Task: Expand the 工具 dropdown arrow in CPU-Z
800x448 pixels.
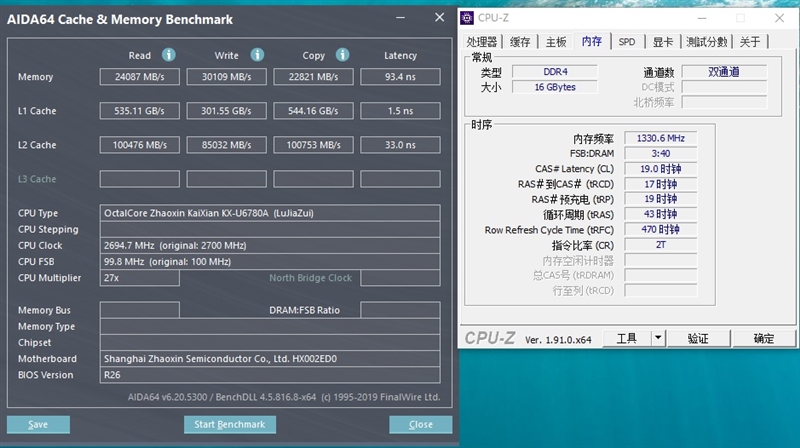Action: (657, 338)
